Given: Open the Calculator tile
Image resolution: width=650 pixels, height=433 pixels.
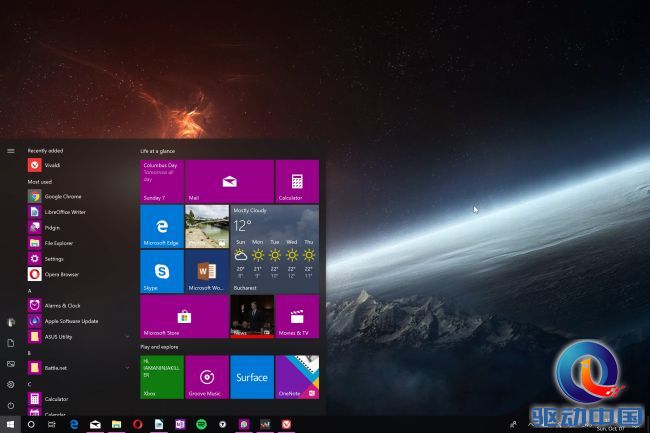Looking at the screenshot, I should [x=297, y=181].
